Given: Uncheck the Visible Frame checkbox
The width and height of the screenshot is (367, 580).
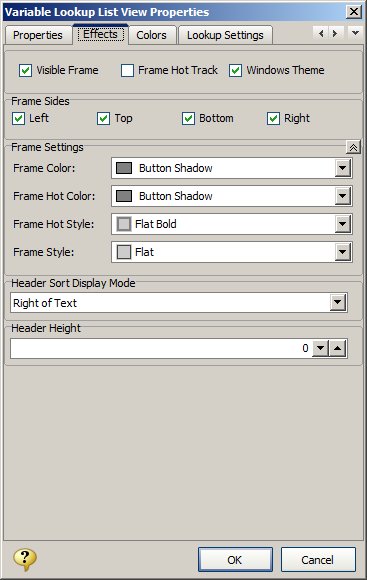Looking at the screenshot, I should [x=25, y=70].
